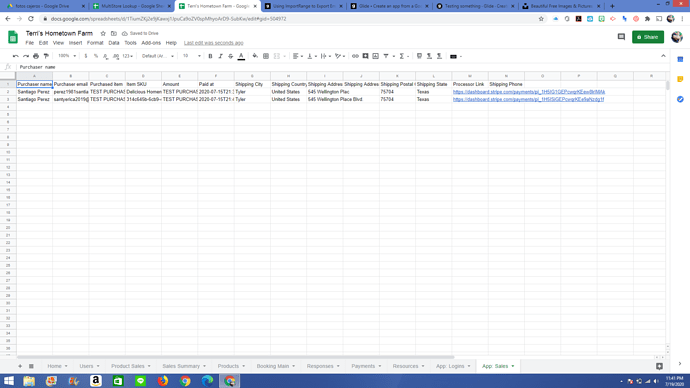The image size is (690, 388).
Task: Collapse the toolbar with chevron arrow
Action: [x=663, y=56]
